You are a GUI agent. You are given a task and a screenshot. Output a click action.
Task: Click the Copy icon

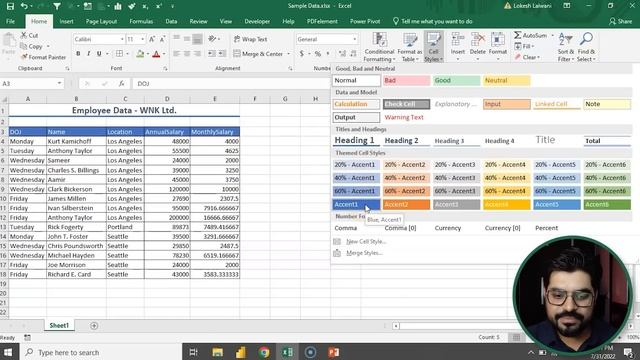(x=24, y=46)
